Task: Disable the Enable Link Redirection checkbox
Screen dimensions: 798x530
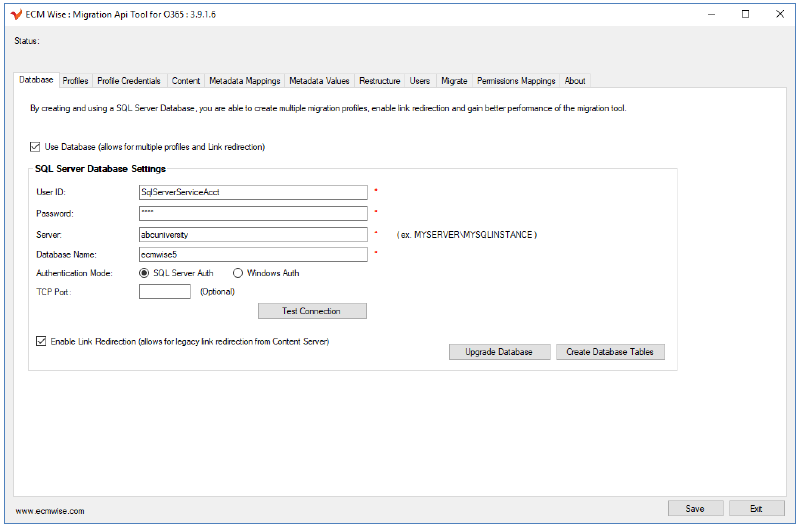Action: [41, 341]
